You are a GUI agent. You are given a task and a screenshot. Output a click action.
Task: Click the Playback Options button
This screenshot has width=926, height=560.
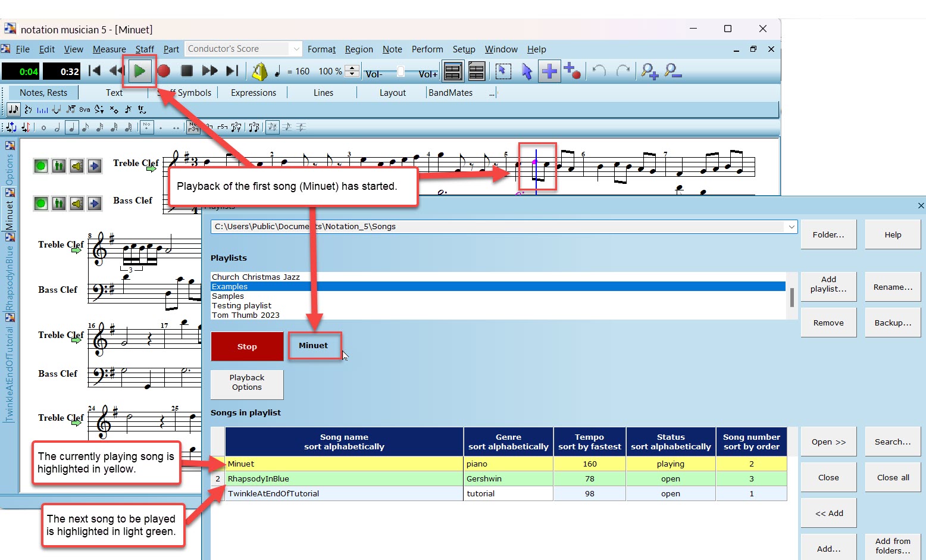(247, 383)
